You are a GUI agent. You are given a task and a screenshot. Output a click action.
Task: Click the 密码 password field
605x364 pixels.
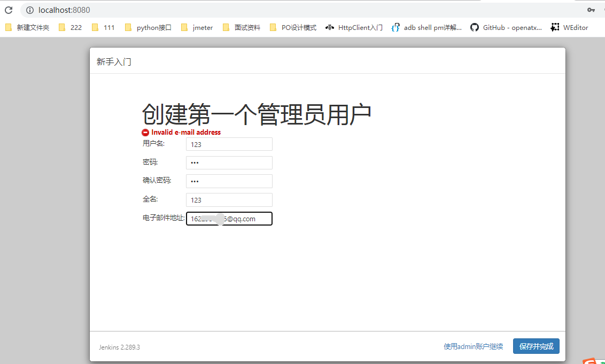tap(229, 162)
